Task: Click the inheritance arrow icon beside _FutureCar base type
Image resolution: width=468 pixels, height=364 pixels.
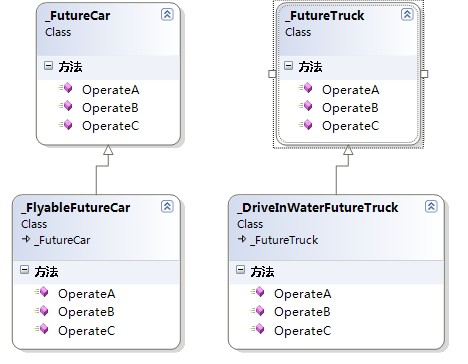Action: 26,239
